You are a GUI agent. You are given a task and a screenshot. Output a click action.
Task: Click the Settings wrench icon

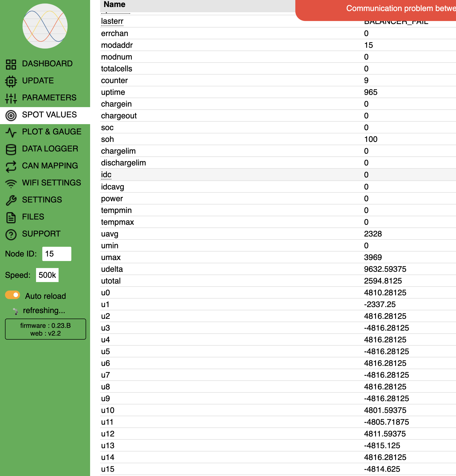(11, 200)
